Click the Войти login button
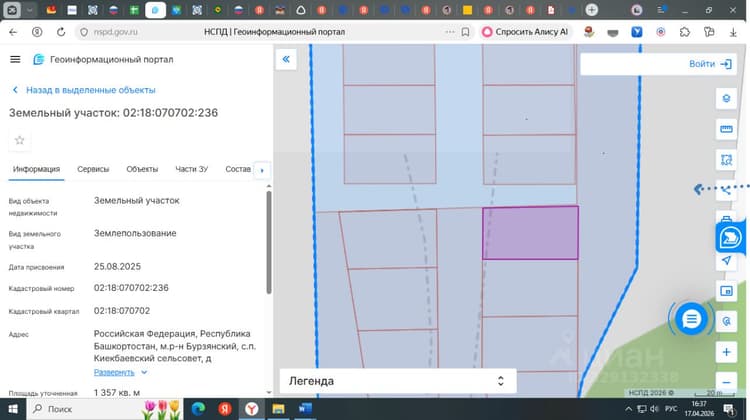Image resolution: width=750 pixels, height=420 pixels. tap(710, 64)
